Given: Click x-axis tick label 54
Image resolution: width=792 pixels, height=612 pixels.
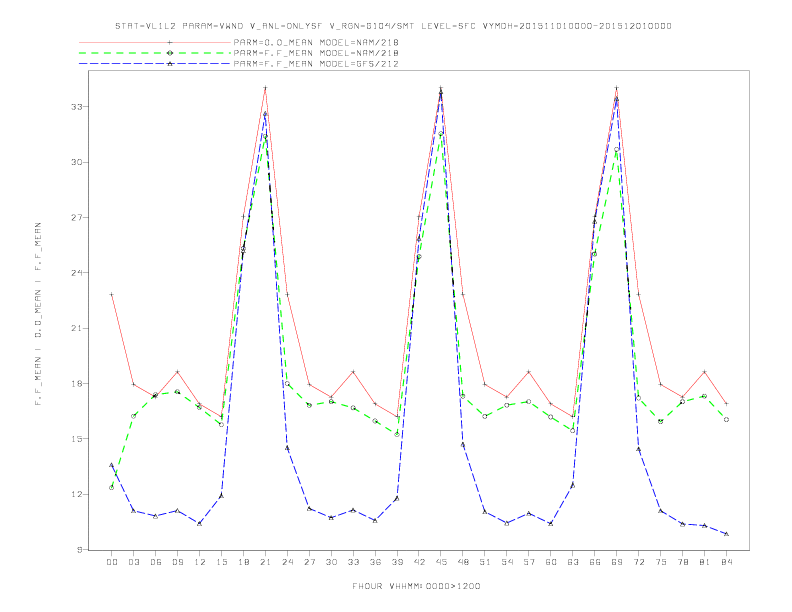Looking at the screenshot, I should pos(507,562).
